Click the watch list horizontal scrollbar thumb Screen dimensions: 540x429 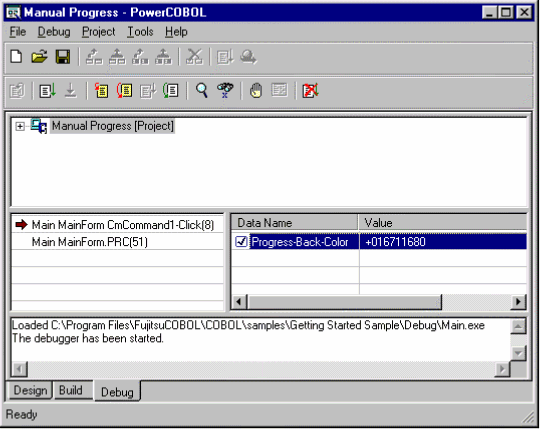click(344, 302)
